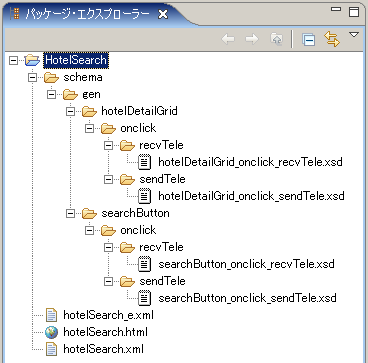Toggle Link with Editor arrows icon
Screen dimensions: 368x363
pos(332,39)
